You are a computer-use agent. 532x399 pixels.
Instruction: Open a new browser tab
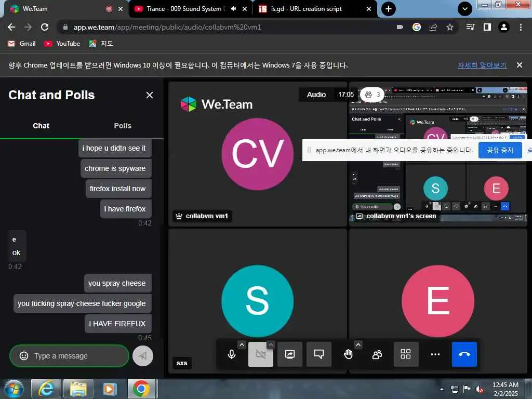389,9
